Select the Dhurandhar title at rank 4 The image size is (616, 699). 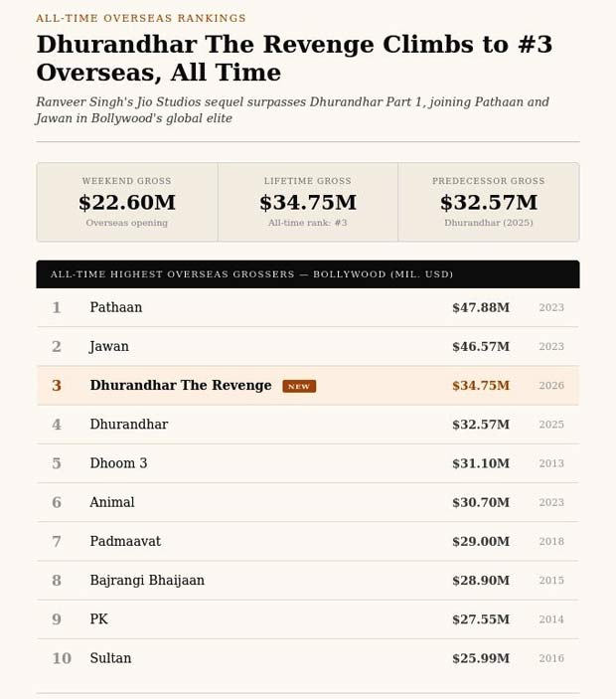(129, 425)
